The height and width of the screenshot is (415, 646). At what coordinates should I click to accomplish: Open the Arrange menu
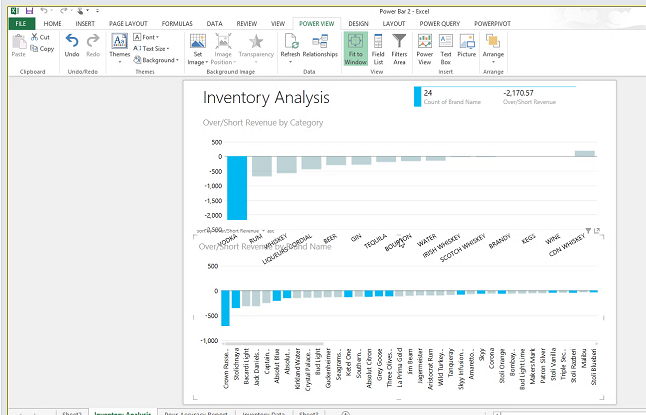[493, 49]
